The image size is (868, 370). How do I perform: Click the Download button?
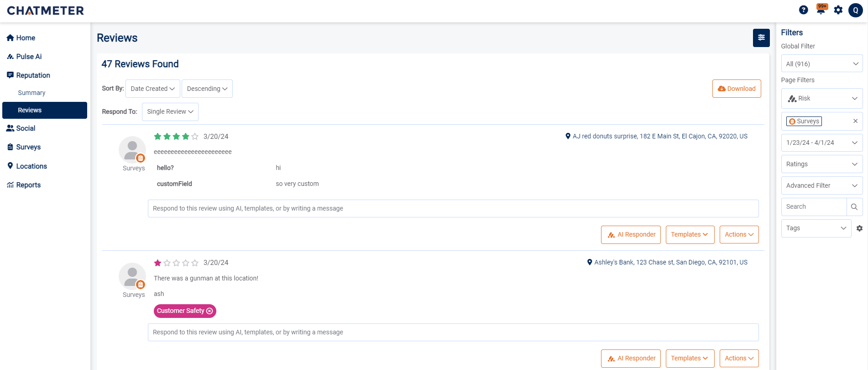click(737, 89)
